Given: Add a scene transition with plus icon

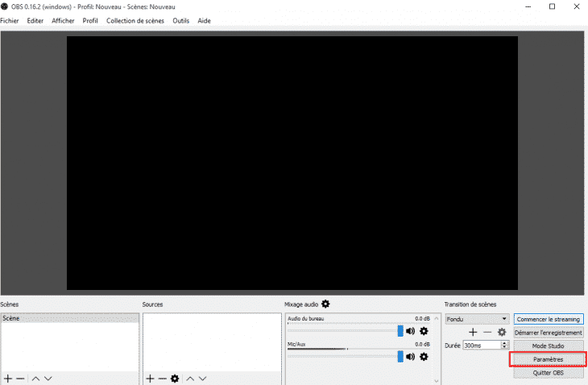Looking at the screenshot, I should (x=473, y=332).
